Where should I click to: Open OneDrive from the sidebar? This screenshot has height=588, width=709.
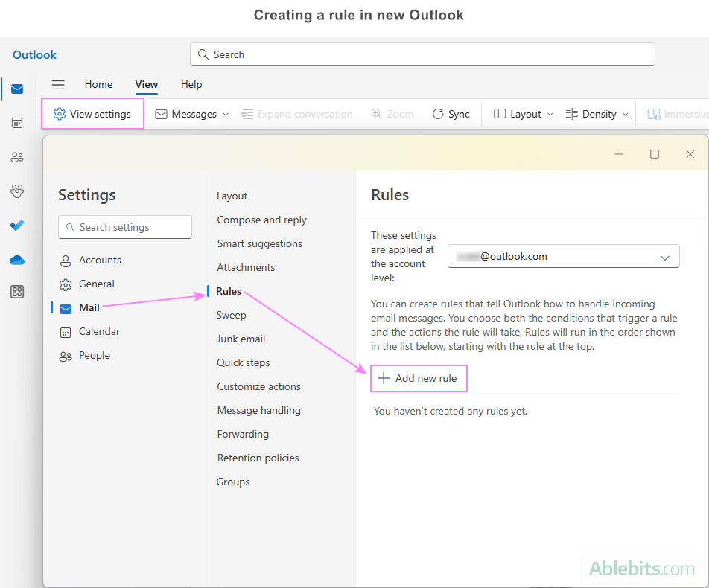pyautogui.click(x=16, y=260)
